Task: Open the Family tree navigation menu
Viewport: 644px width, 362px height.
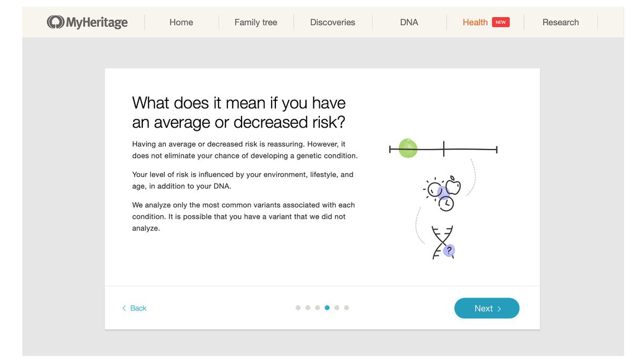Action: coord(255,22)
